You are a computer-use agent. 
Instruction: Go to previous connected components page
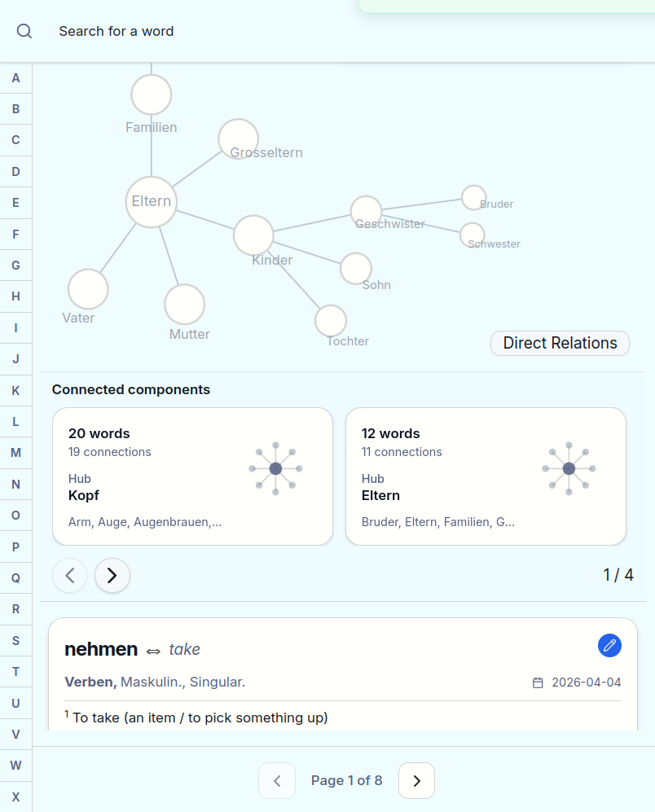pos(70,576)
